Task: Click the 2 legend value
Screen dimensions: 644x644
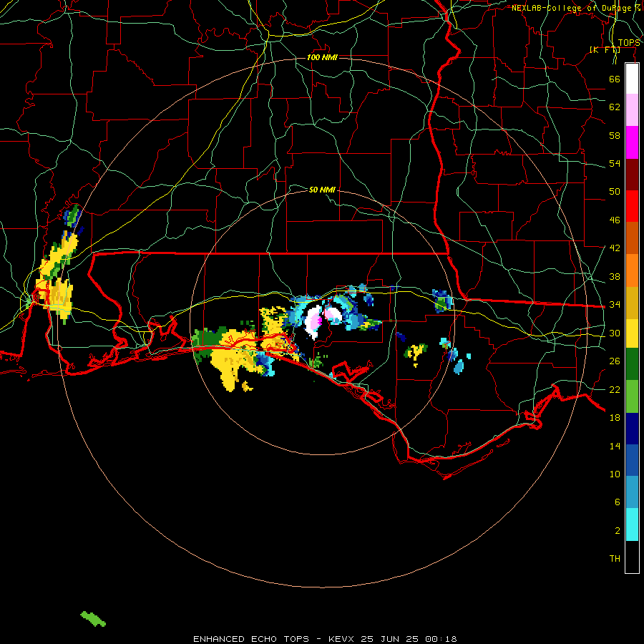Action: pos(618,531)
